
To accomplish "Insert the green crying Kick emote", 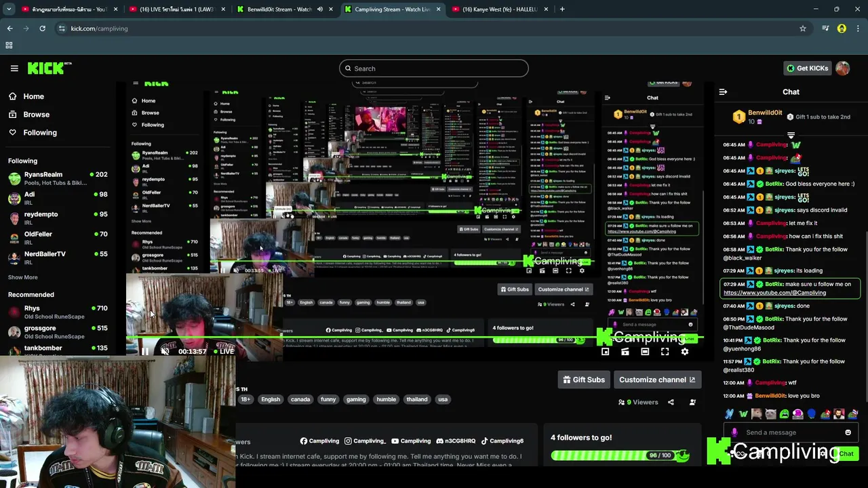I will [785, 414].
